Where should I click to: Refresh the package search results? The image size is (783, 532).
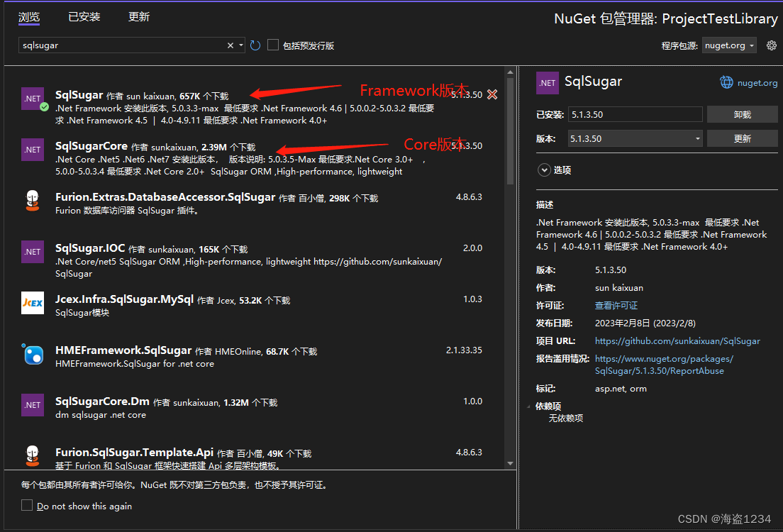pos(255,45)
